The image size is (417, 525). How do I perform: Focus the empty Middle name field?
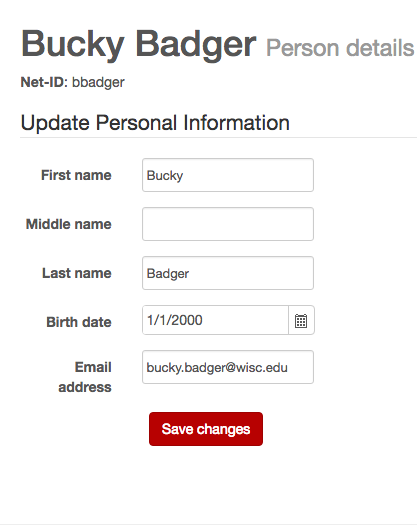(228, 224)
